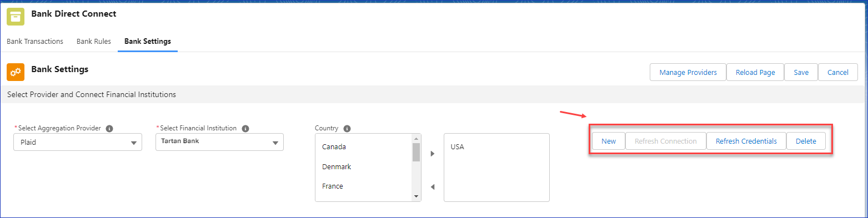Delete the selected bank connection
Image resolution: width=868 pixels, height=218 pixels.
point(806,141)
